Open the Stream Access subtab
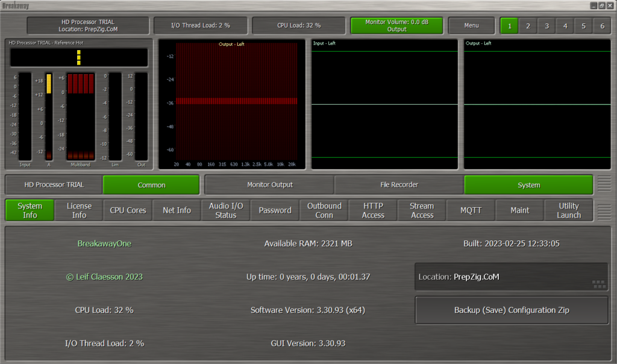Viewport: 617px width, 364px height. [x=422, y=210]
